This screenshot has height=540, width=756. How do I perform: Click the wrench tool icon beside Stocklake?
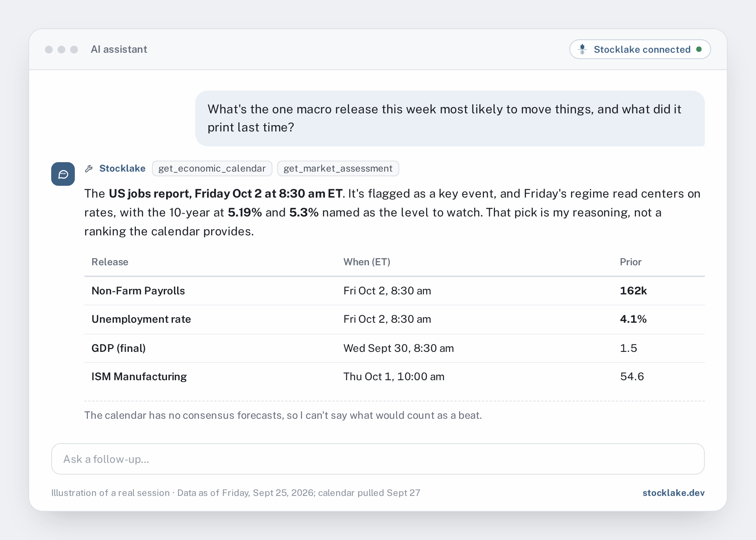click(89, 168)
